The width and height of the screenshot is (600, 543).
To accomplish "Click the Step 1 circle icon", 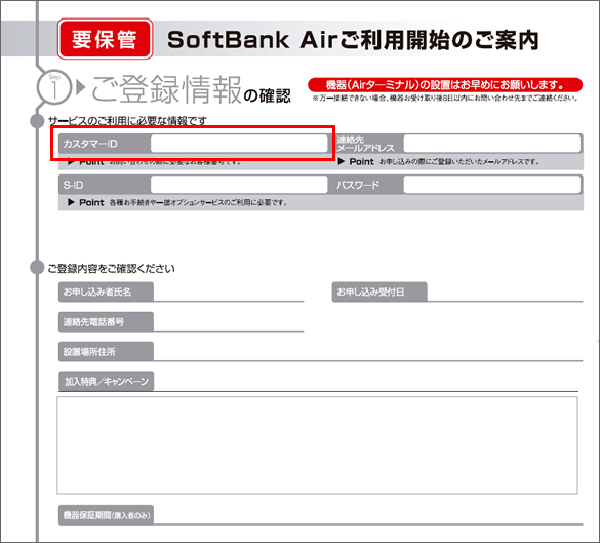I will pyautogui.click(x=54, y=89).
